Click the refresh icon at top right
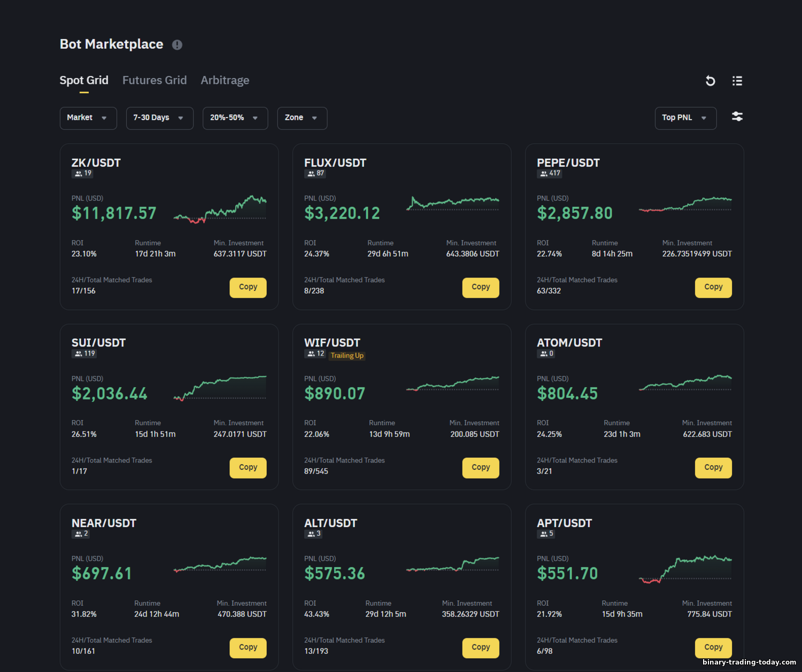This screenshot has width=802, height=672. pyautogui.click(x=710, y=81)
